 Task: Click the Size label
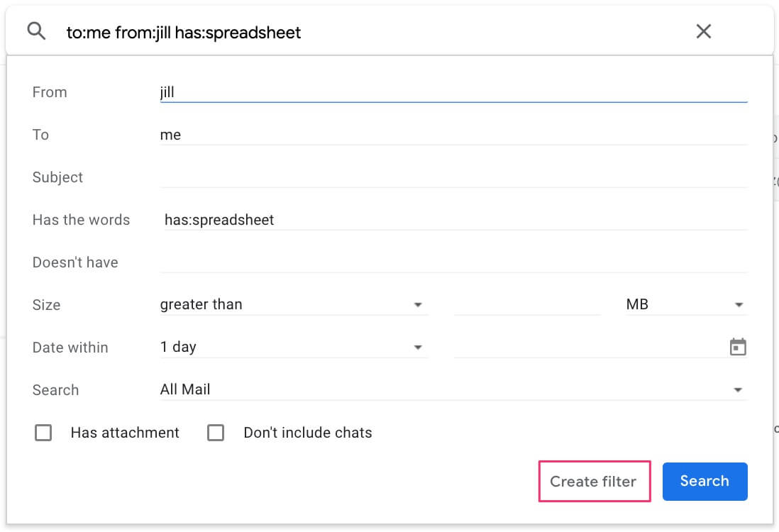point(46,304)
